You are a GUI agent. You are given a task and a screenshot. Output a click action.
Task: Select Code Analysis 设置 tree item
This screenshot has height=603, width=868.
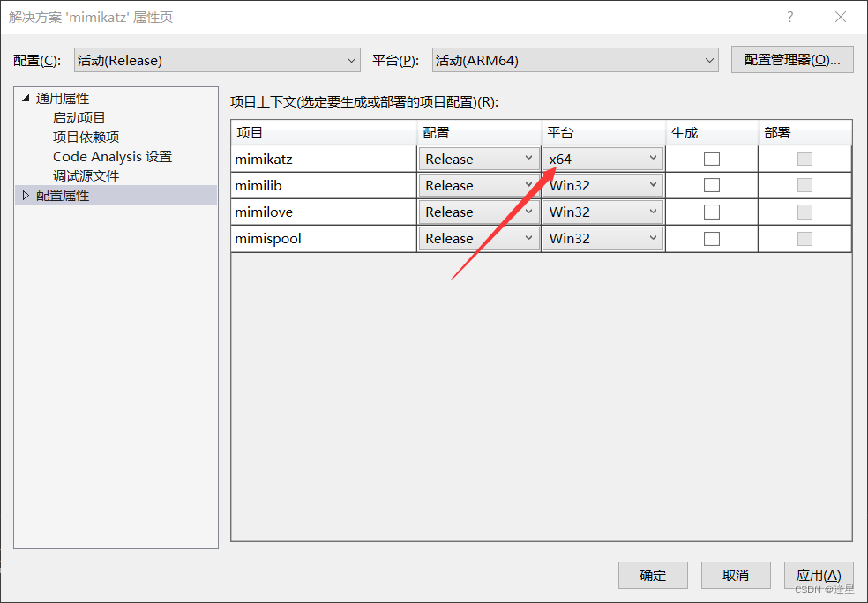pos(112,157)
